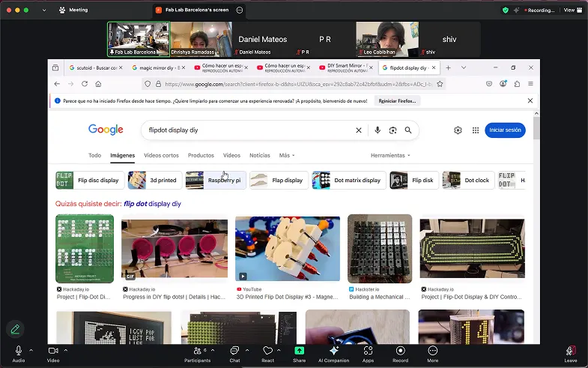Open Firefox extensions puzzle icon
The image size is (588, 368).
pyautogui.click(x=517, y=84)
